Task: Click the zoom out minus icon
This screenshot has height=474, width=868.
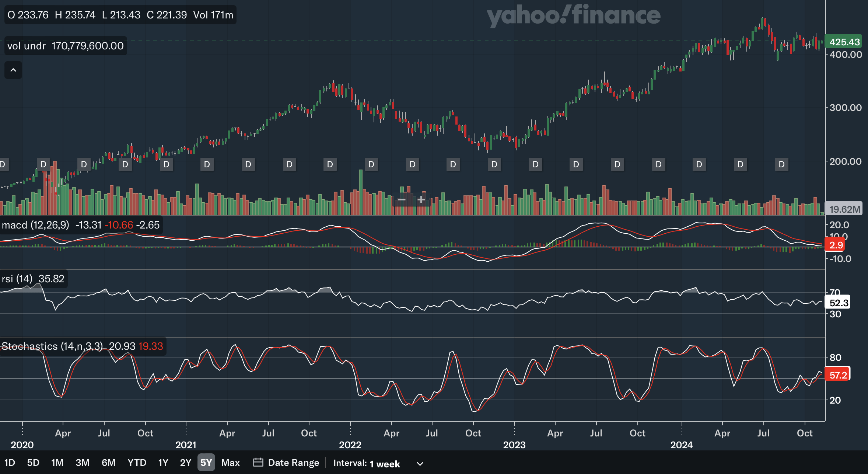Action: (x=402, y=200)
